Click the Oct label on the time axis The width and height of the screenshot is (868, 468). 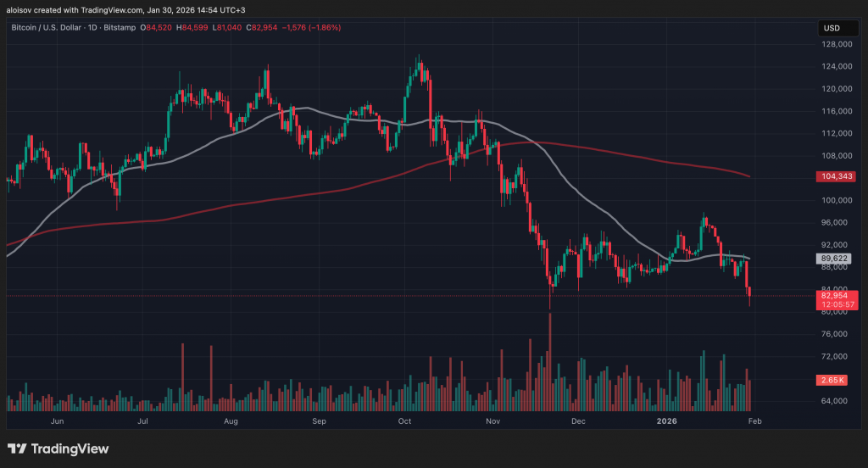coord(404,421)
